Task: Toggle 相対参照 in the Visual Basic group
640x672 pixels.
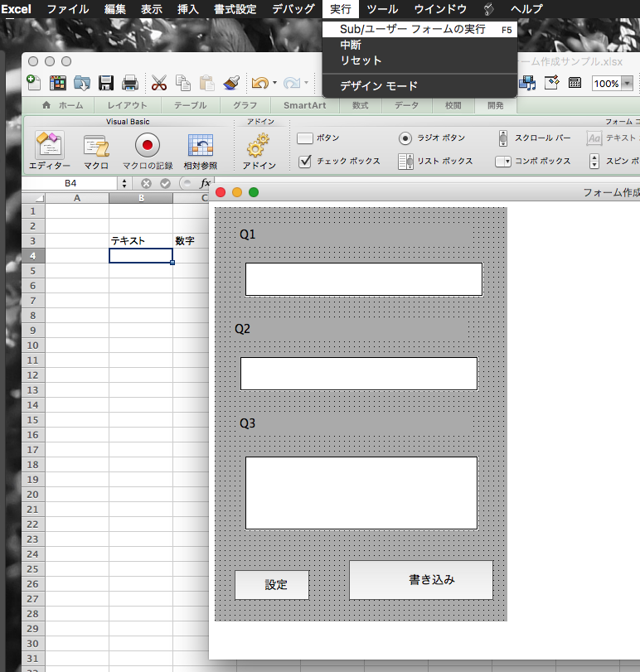Action: point(200,147)
